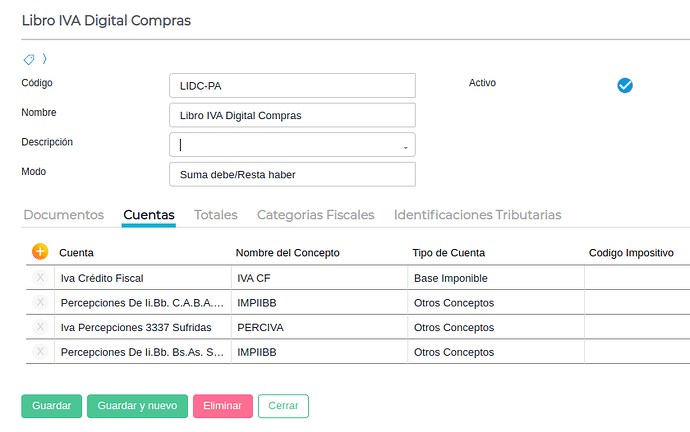Delete the Percepciones De Ii.Bb. Bs.As. row

click(x=40, y=352)
